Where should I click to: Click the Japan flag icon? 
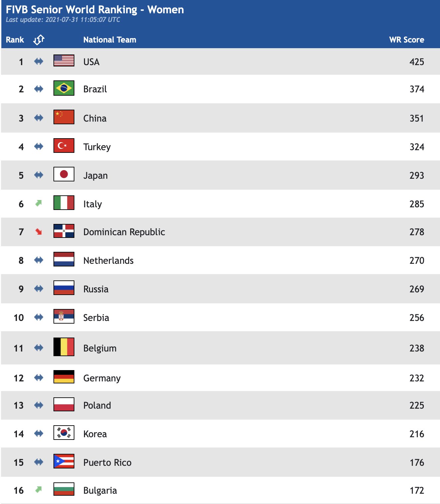click(x=64, y=174)
